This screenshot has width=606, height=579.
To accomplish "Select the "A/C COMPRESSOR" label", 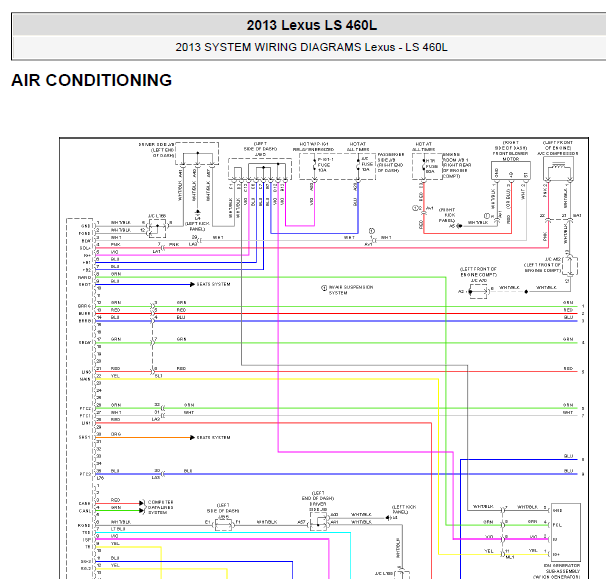I will click(x=558, y=153).
